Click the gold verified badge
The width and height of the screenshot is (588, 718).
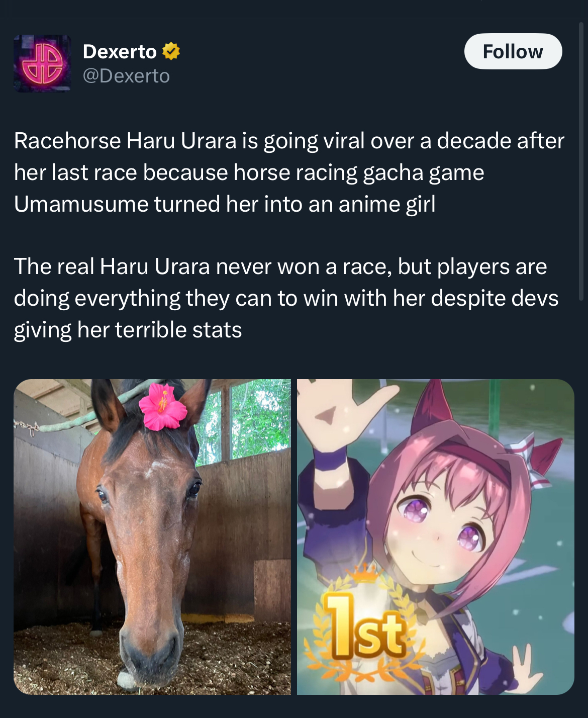click(x=171, y=51)
